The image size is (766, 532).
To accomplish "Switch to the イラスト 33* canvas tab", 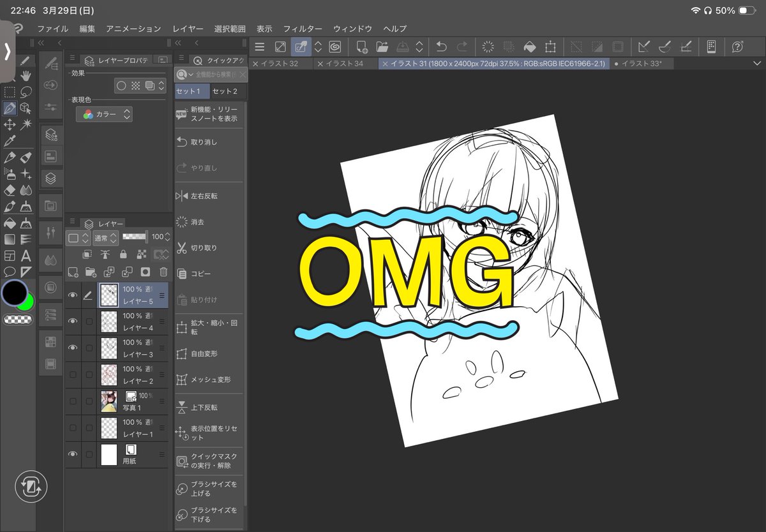I will coord(642,64).
